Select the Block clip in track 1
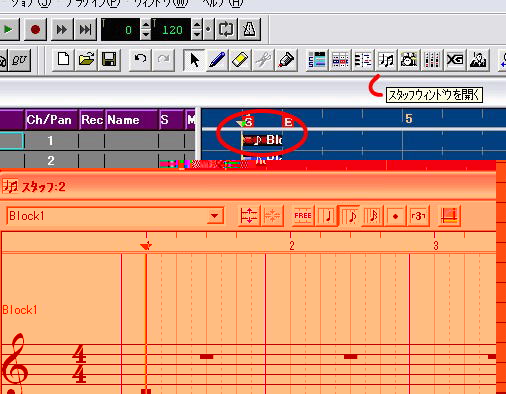The image size is (506, 394). (x=262, y=140)
